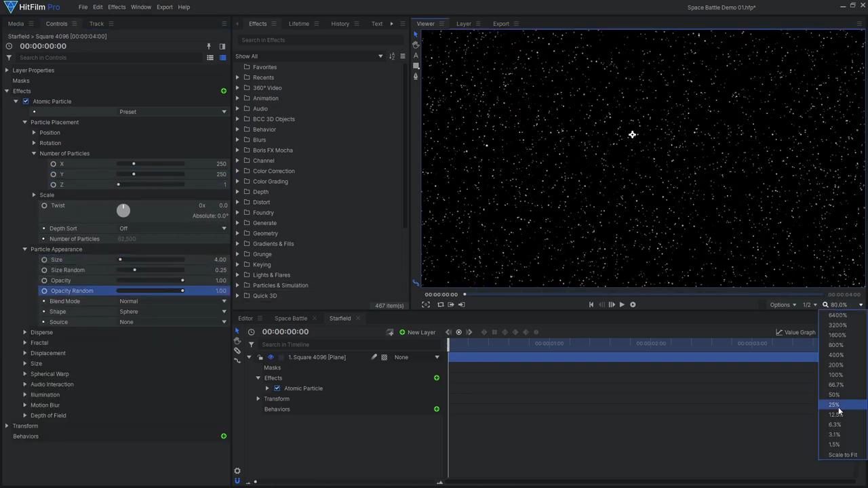
Task: Open the Blend Mode Normal dropdown
Action: pos(172,301)
